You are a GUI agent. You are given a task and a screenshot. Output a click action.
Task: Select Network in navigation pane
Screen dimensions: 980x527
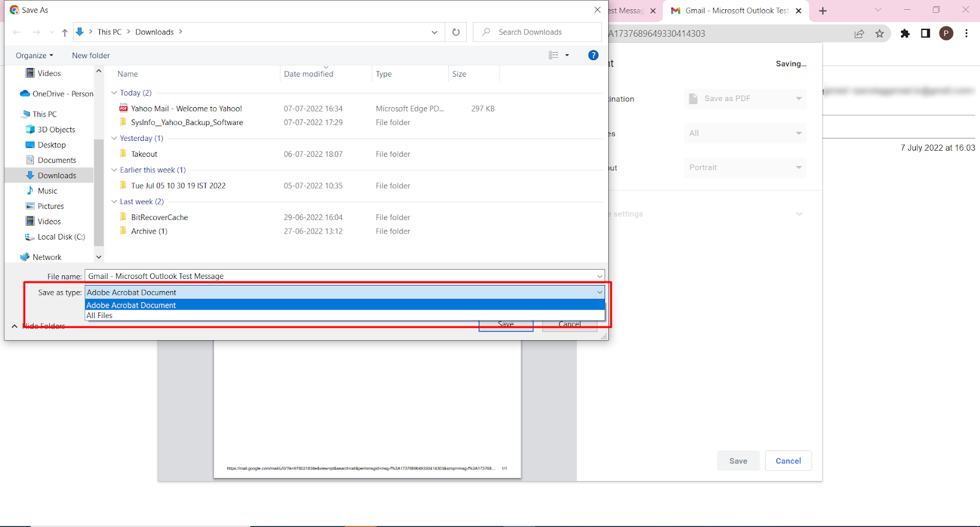(x=41, y=257)
